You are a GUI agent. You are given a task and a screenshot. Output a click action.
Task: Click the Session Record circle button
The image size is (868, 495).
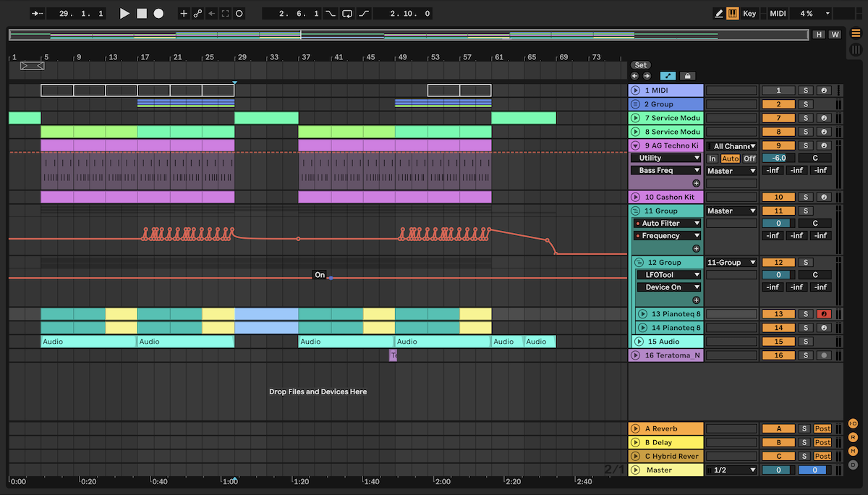point(239,13)
